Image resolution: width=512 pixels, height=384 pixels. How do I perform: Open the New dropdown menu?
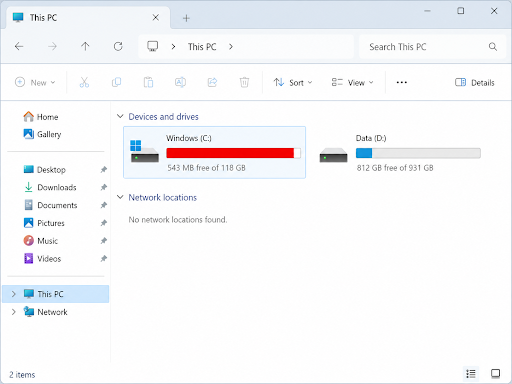click(x=35, y=82)
